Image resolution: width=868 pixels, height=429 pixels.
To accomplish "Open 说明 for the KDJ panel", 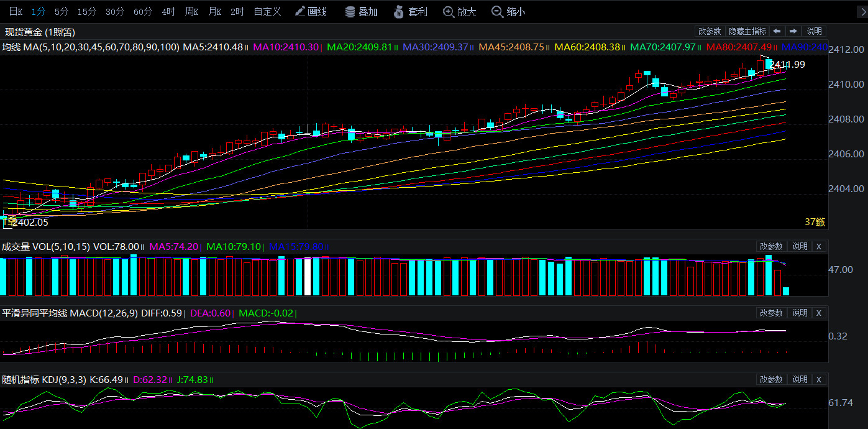I will (x=800, y=379).
